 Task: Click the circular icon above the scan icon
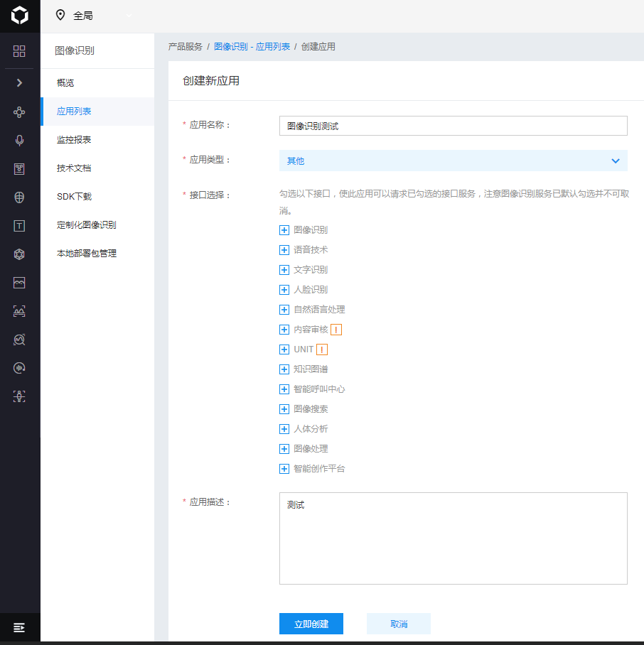[19, 368]
